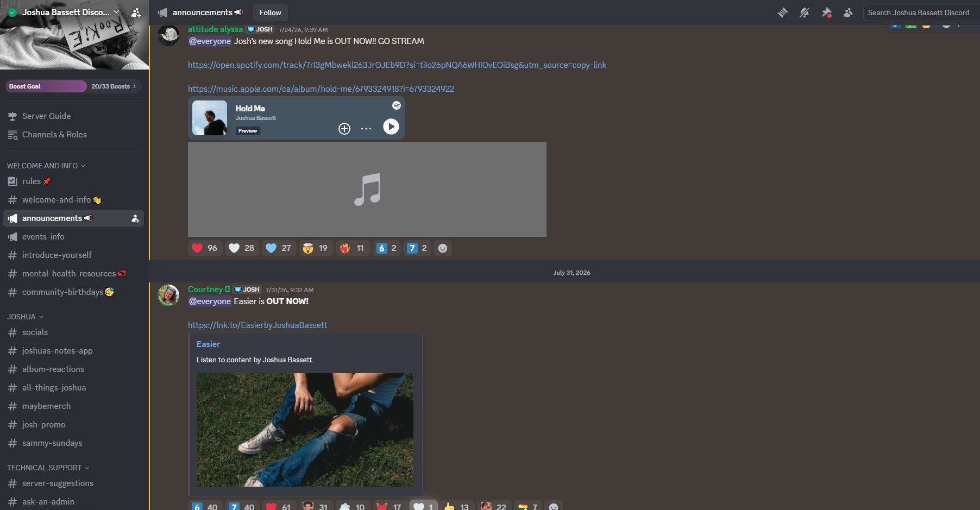Click the username attitude alyssa
Screen dimensions: 980x510
(215, 29)
